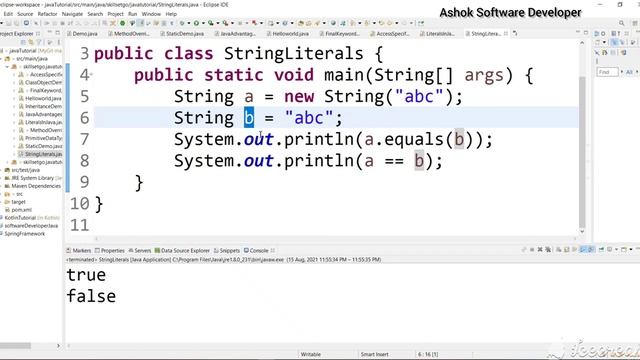Image resolution: width=640 pixels, height=360 pixels.
Task: Open the Help menu
Action: [171, 14]
